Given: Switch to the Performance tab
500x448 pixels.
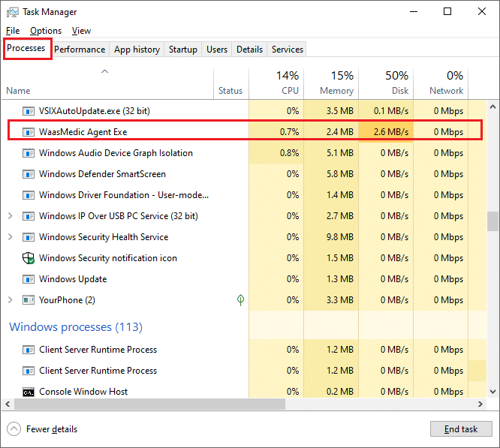Looking at the screenshot, I should pyautogui.click(x=80, y=50).
